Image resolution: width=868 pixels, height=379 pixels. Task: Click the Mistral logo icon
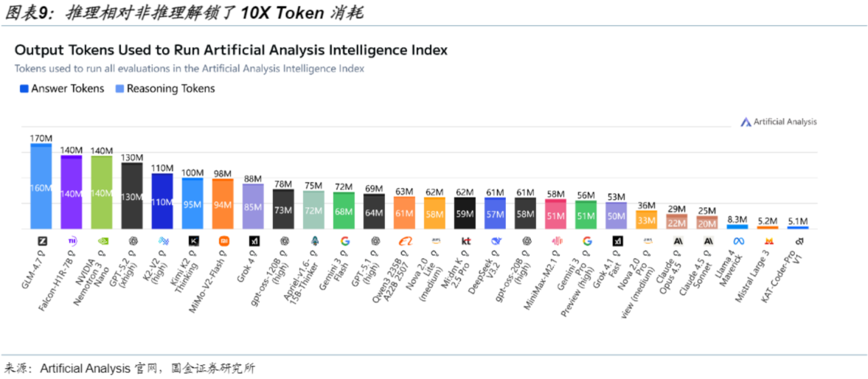(x=768, y=241)
